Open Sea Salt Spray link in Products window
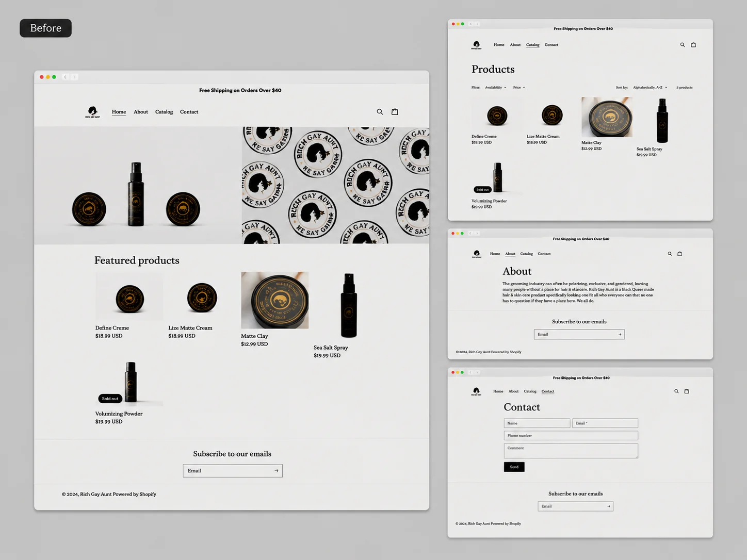Screen dimensions: 747x560 (x=649, y=149)
